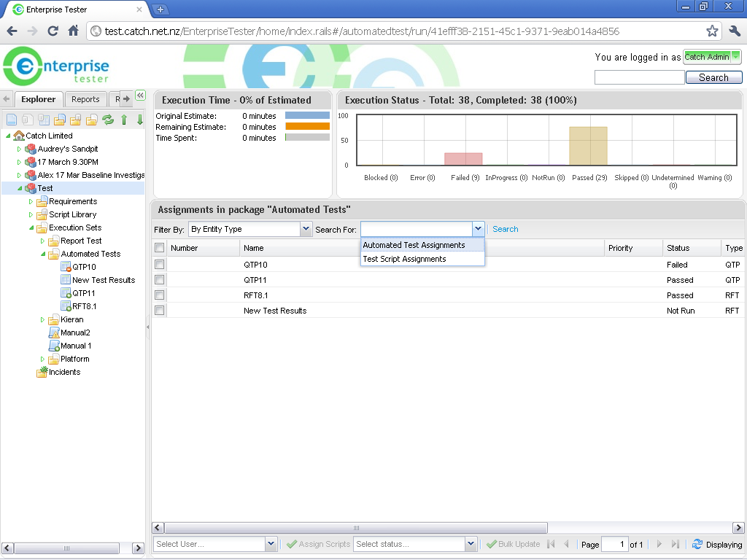The width and height of the screenshot is (747, 560).
Task: Switch to the Reports tab
Action: click(85, 99)
